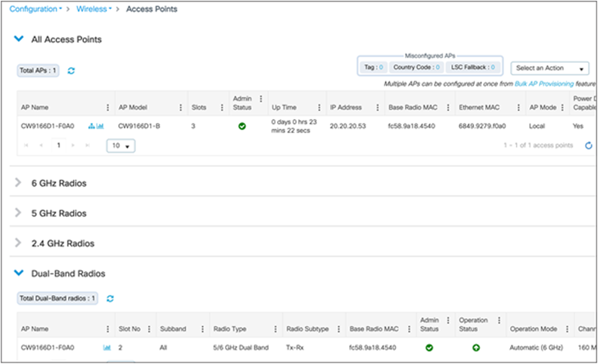Viewport: 598px width, 364px height.
Task: Click the refresh icon next to access points count
Action: (588, 145)
